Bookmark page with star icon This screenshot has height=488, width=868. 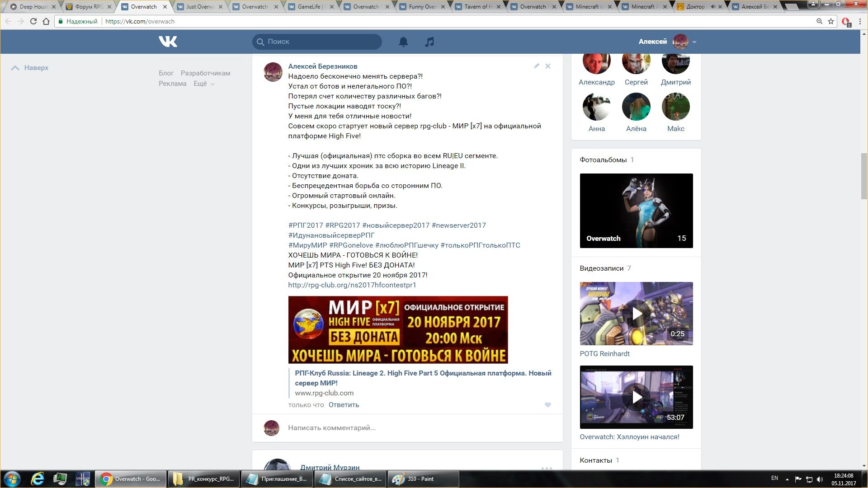click(x=831, y=21)
